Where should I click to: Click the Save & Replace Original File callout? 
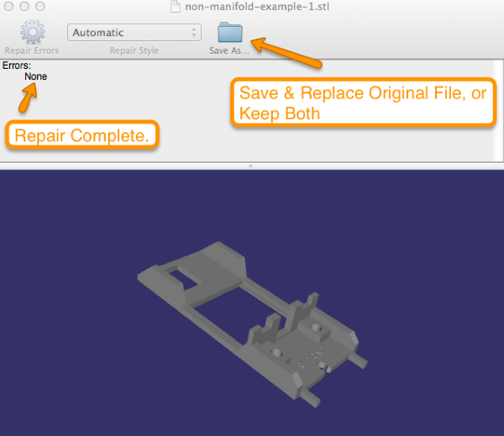[363, 103]
